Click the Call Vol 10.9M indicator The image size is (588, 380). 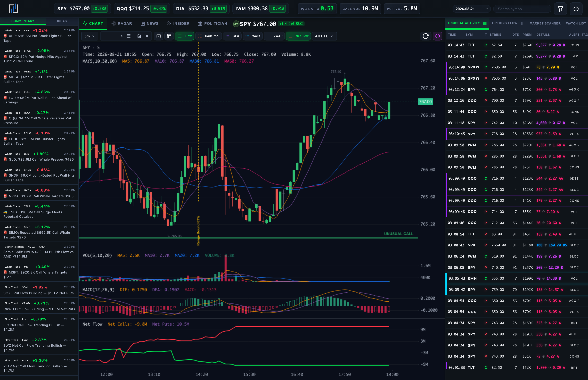360,9
